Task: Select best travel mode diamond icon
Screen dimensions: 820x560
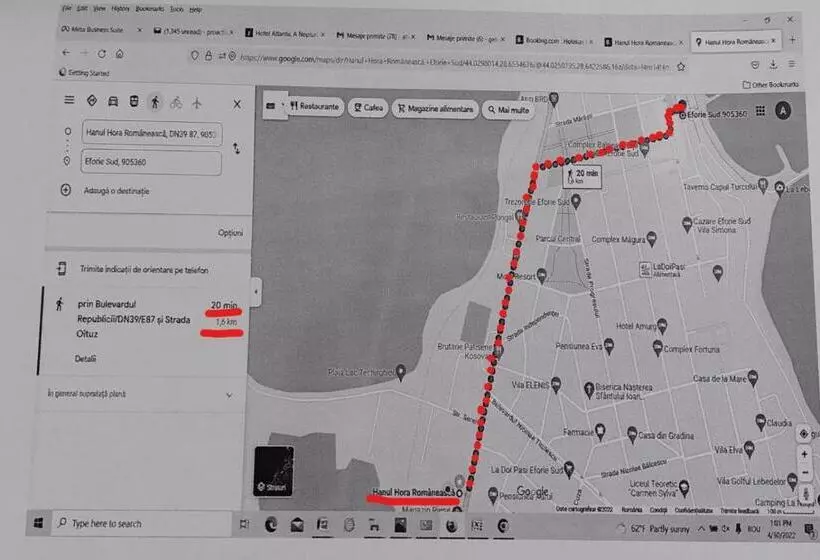Action: (x=92, y=100)
